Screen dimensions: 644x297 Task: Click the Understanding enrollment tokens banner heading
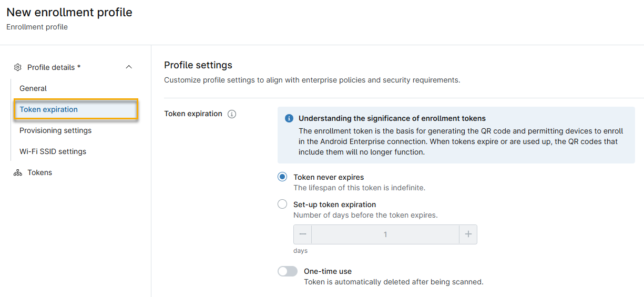392,118
